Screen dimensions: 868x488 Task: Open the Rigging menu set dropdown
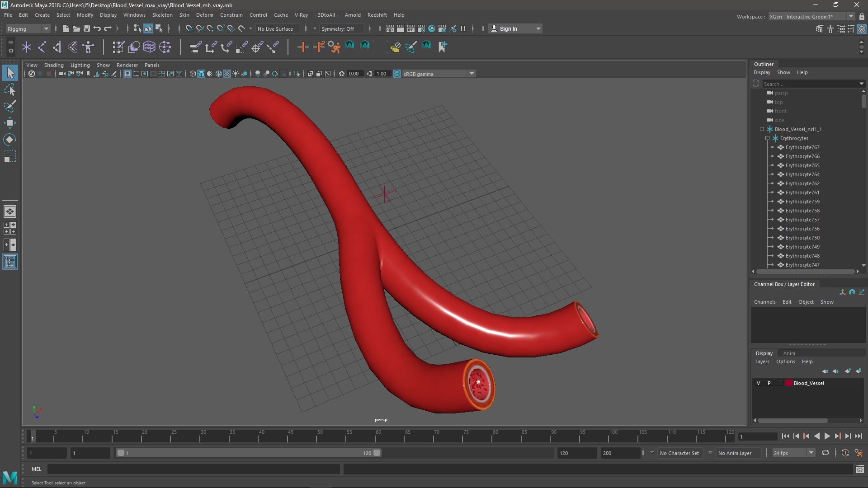pos(28,28)
